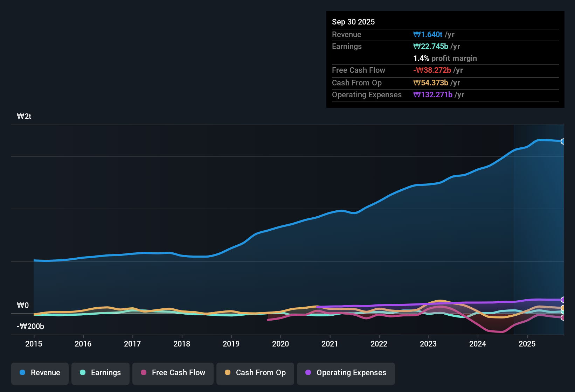Click the purple Operating Expenses legend dot

tap(308, 373)
